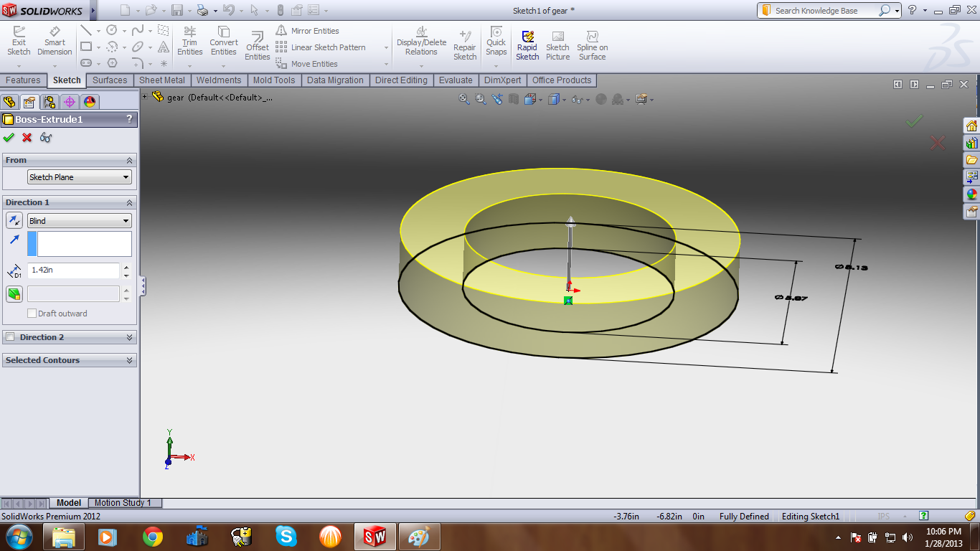Screen dimensions: 980x551
Task: Click the Reverse Direction button beside Blind
Action: point(14,221)
